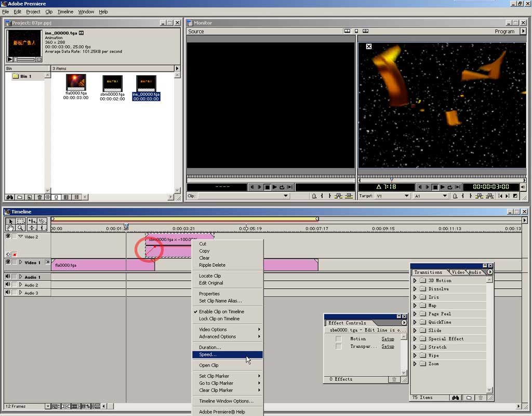532x416 pixels.
Task: Click the New Bin folder icon in Project window
Action: pos(19,197)
